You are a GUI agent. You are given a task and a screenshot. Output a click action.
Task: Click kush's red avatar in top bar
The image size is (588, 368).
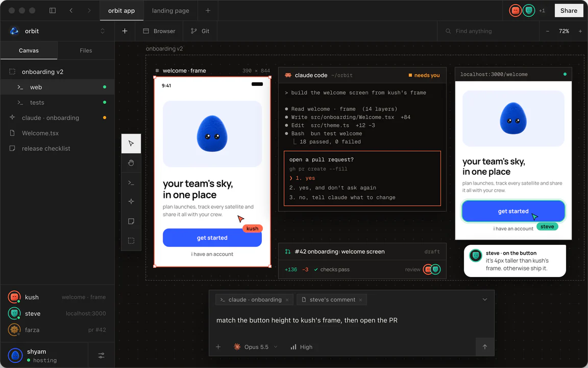[516, 11]
